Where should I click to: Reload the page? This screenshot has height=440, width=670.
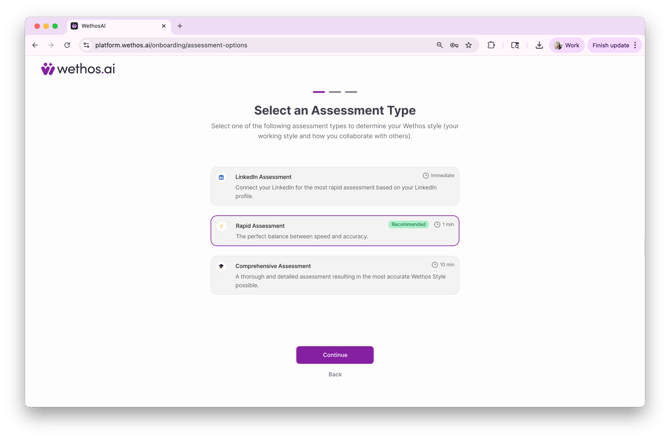tap(67, 45)
